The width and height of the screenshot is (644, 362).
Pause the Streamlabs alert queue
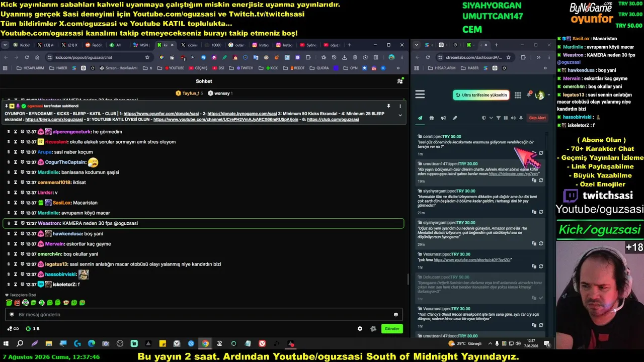pyautogui.click(x=506, y=118)
